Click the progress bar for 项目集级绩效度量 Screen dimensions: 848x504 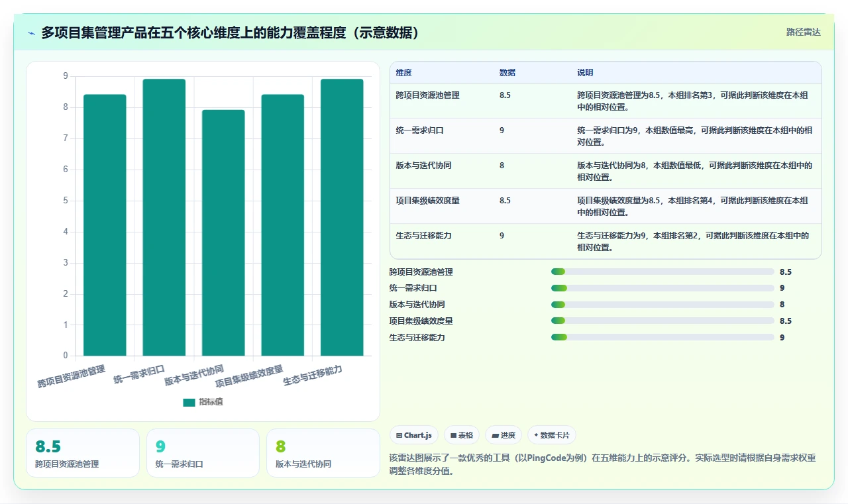coord(662,321)
